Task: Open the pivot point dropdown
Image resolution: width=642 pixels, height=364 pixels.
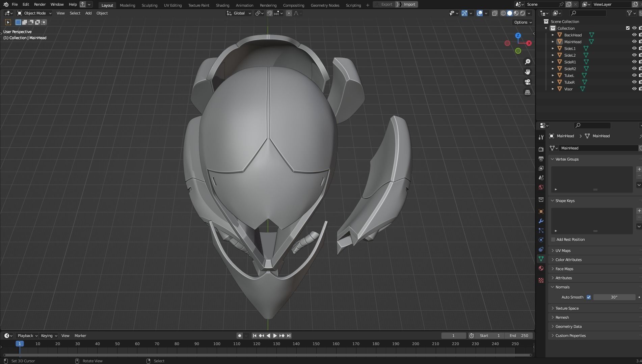Action: pyautogui.click(x=259, y=13)
